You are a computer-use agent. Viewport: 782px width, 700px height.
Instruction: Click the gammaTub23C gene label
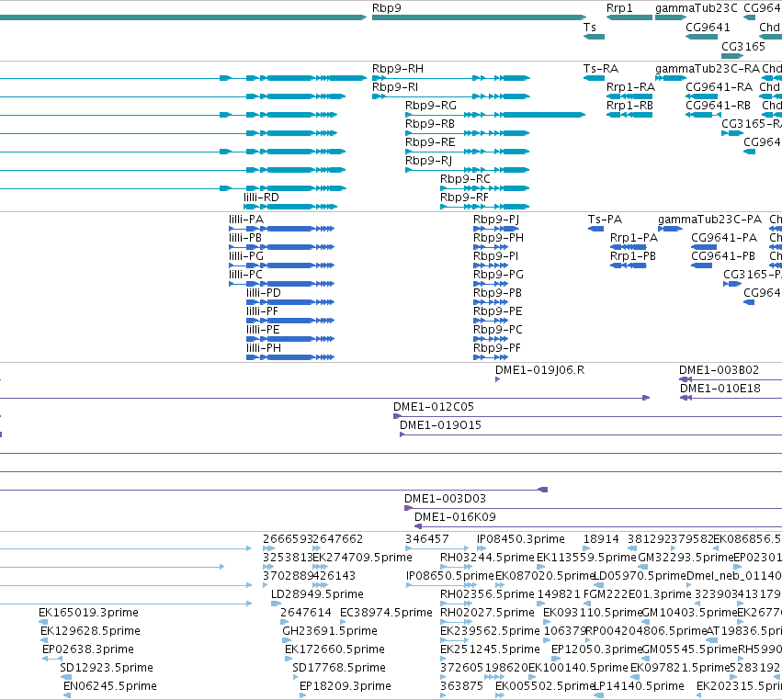pyautogui.click(x=697, y=8)
